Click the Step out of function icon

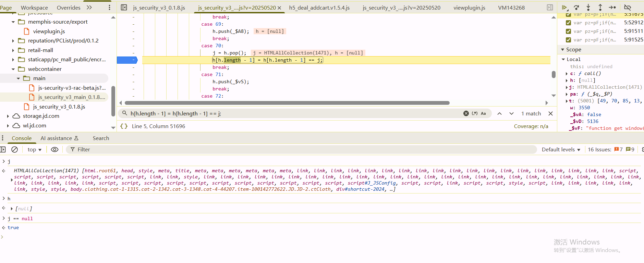[x=600, y=8]
